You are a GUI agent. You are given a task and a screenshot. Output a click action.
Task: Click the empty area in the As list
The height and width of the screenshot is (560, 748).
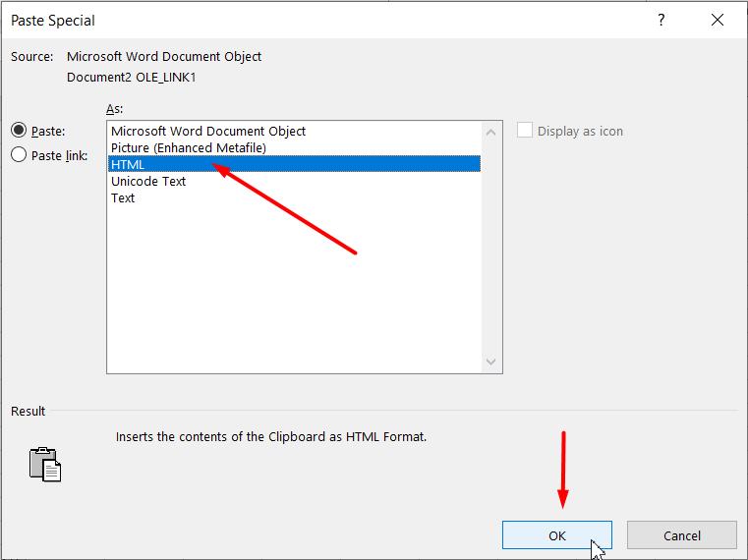tap(295, 295)
